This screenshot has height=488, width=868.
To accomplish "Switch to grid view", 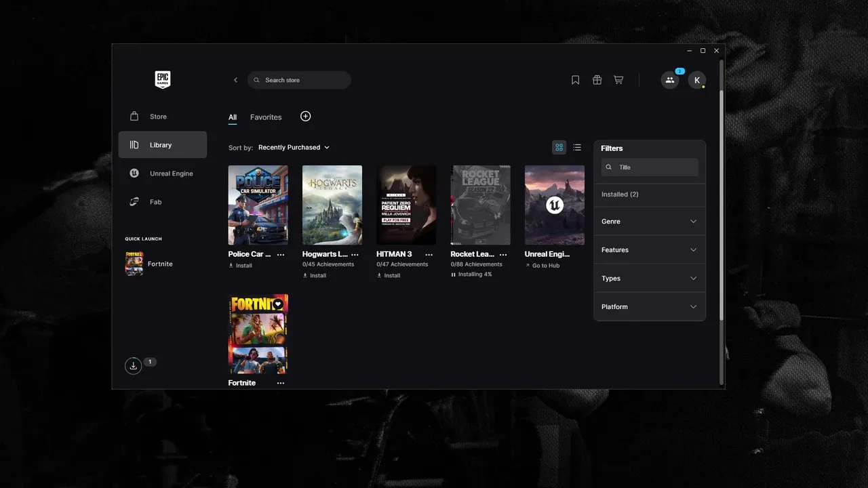I will coord(559,147).
